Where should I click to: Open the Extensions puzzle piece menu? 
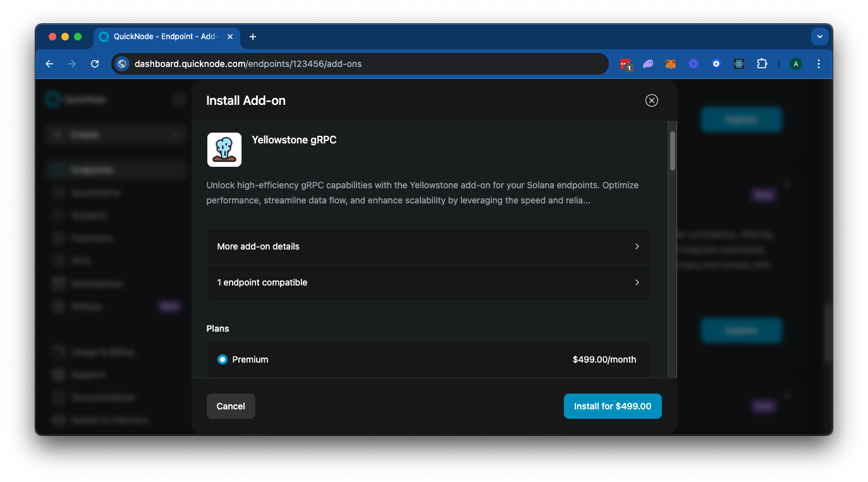(x=762, y=64)
